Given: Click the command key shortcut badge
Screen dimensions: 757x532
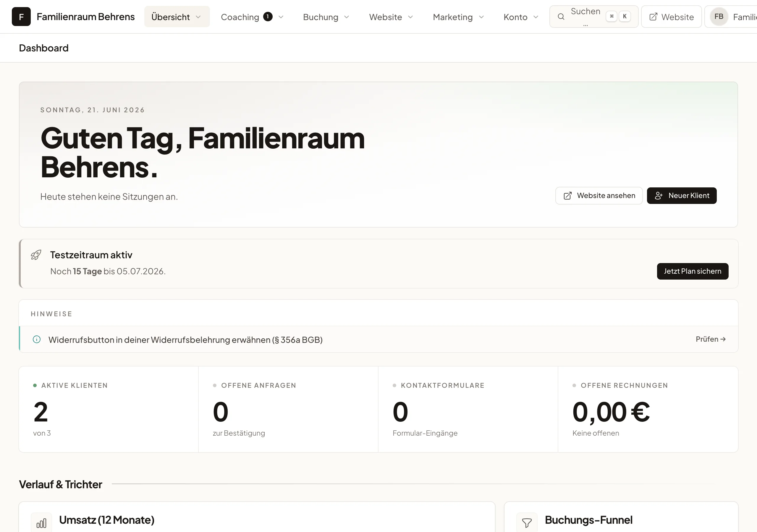Looking at the screenshot, I should pos(612,16).
